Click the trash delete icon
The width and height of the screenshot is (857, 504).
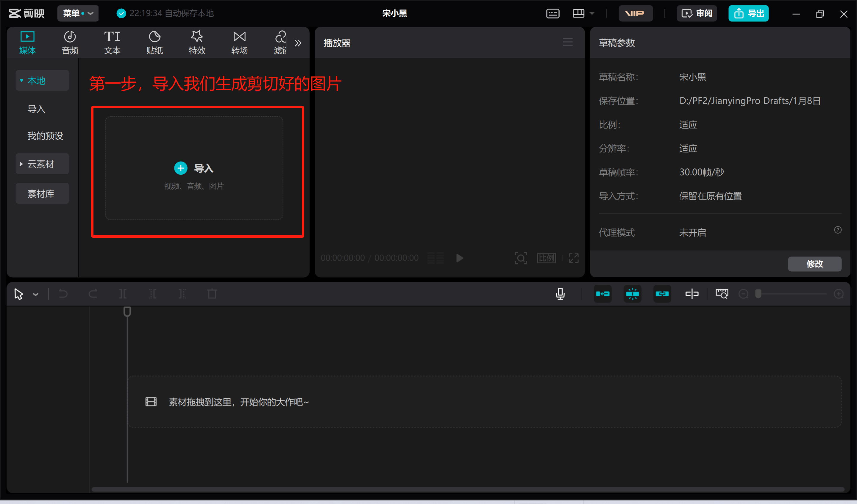tap(212, 294)
